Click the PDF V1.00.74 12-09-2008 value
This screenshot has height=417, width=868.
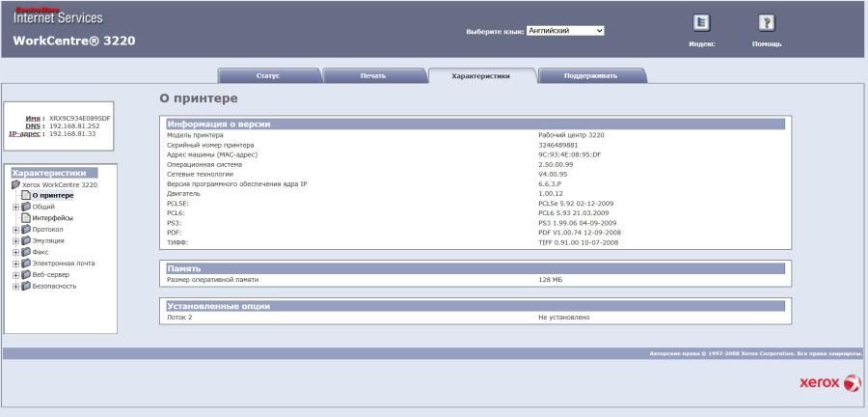[x=580, y=233]
